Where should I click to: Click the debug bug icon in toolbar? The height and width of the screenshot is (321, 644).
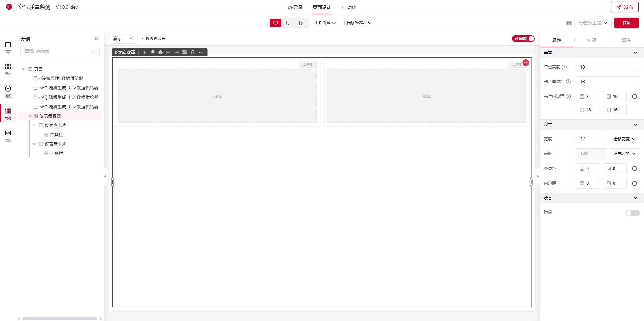pyautogui.click(x=160, y=52)
